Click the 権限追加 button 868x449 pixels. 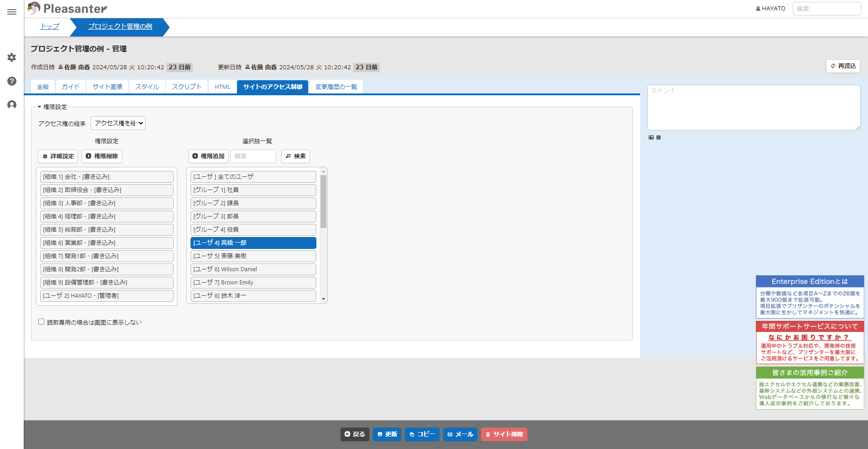pyautogui.click(x=208, y=156)
